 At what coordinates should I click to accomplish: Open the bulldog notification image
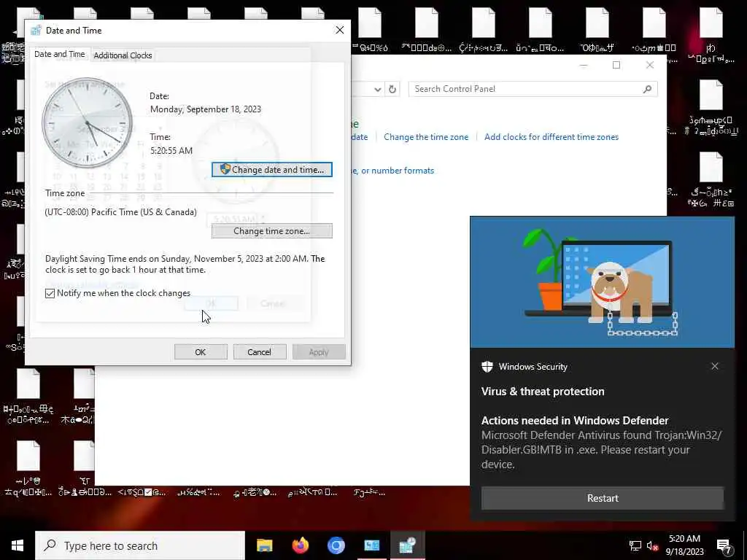pyautogui.click(x=602, y=282)
